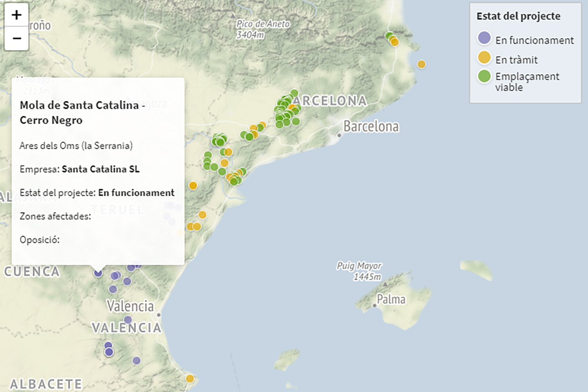Select the yellow marker on the coast near Albacete

pyautogui.click(x=190, y=379)
